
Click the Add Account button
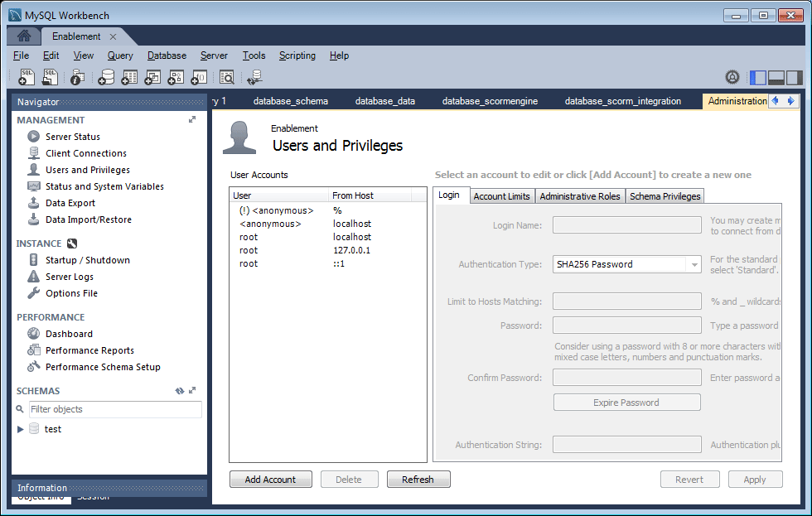(270, 480)
